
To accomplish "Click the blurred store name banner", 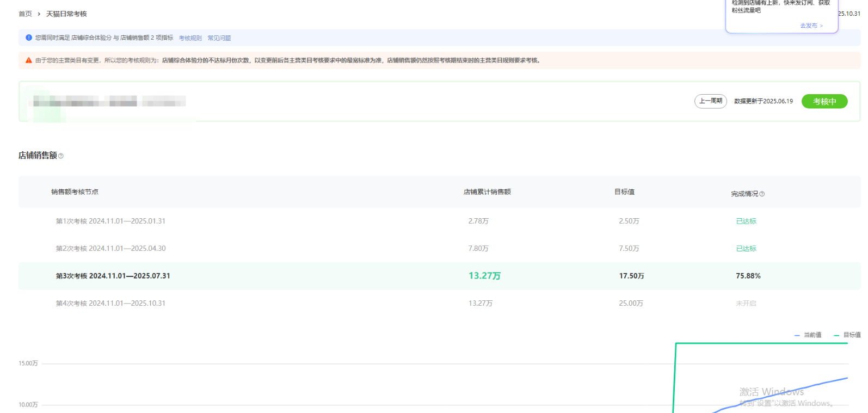I will point(109,101).
